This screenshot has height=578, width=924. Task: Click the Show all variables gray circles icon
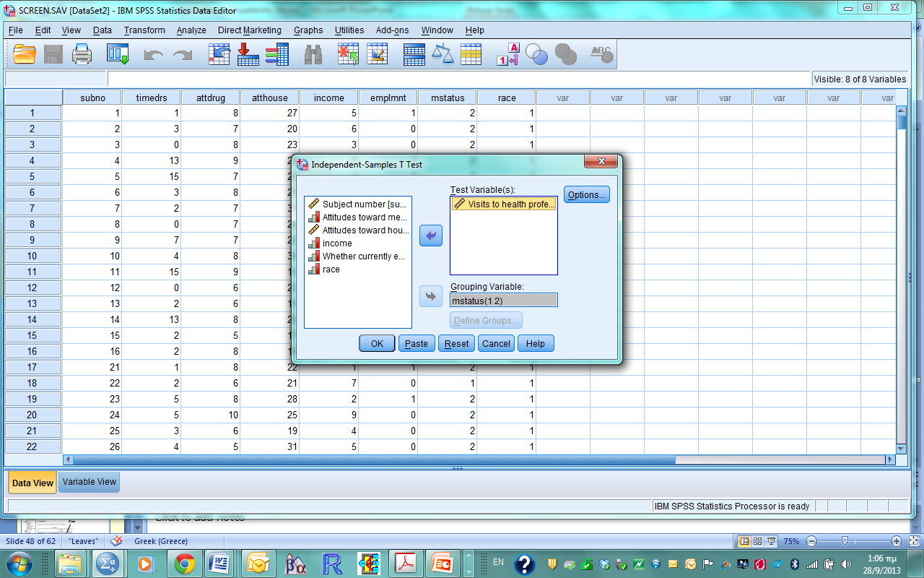(x=565, y=54)
